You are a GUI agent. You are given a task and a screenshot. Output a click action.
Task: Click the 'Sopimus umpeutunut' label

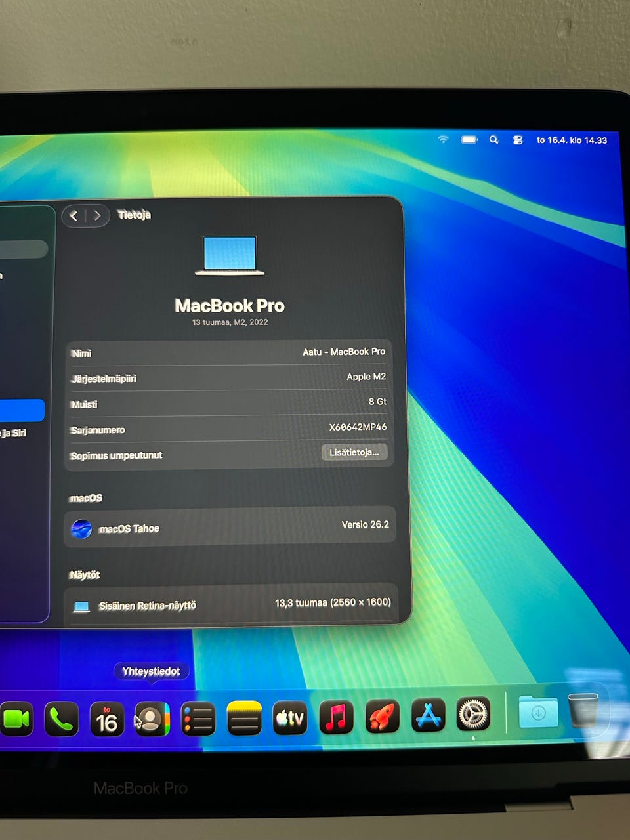point(116,455)
